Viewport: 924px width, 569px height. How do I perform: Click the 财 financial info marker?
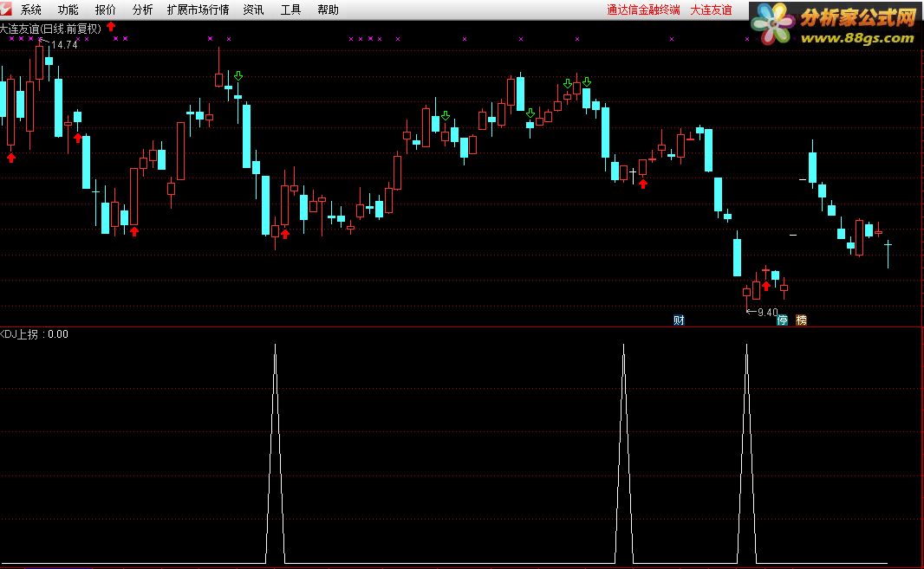click(679, 320)
